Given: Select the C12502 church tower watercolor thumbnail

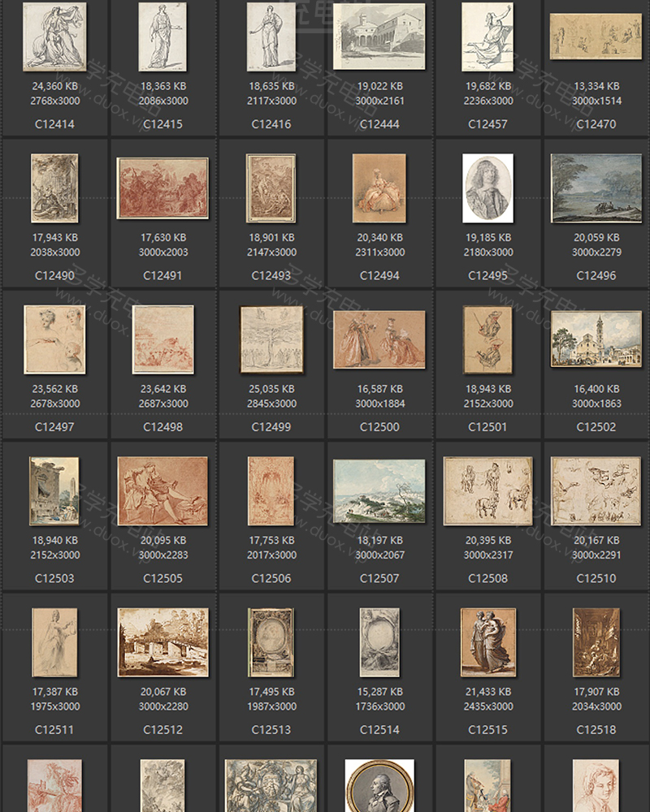Looking at the screenshot, I should click(596, 339).
